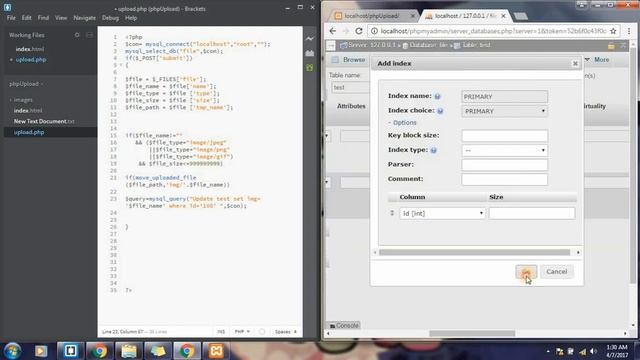Open the phpMyAdmin Console bar
The height and width of the screenshot is (360, 640).
[x=344, y=325]
